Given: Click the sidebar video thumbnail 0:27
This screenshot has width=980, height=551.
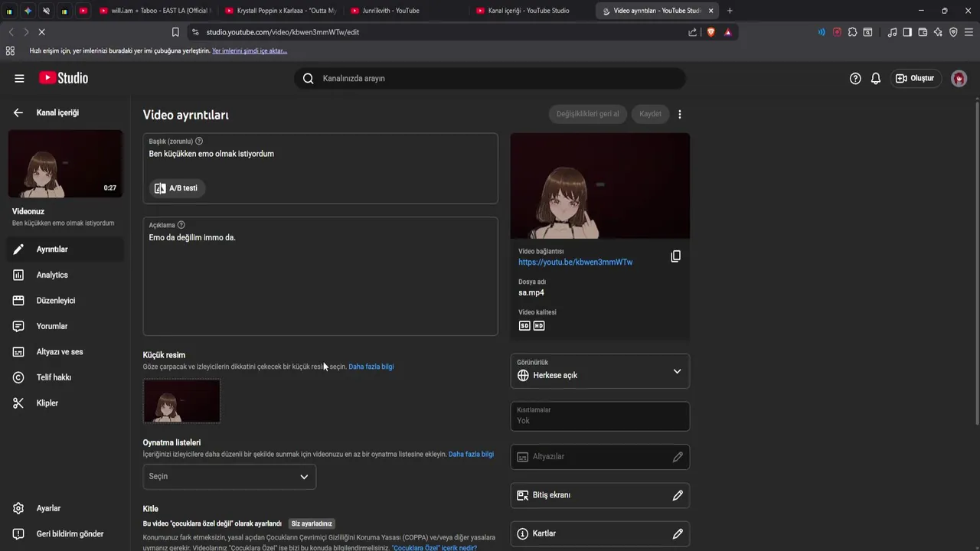Looking at the screenshot, I should pos(65,164).
